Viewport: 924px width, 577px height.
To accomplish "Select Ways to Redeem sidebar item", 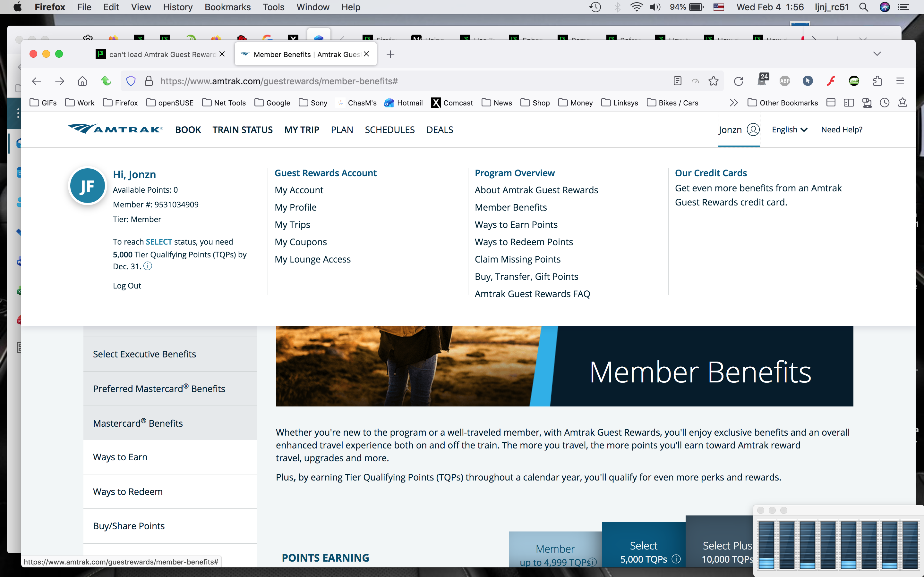I will click(x=128, y=491).
